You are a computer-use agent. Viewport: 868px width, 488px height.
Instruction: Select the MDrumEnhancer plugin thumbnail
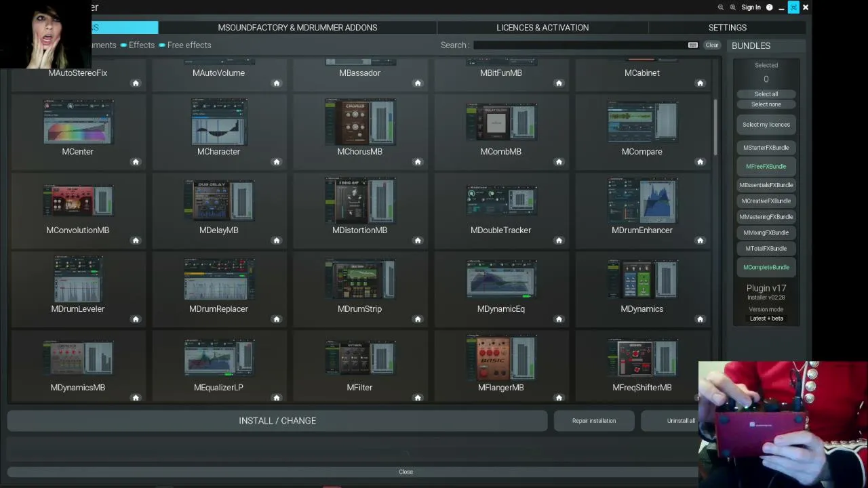(642, 201)
